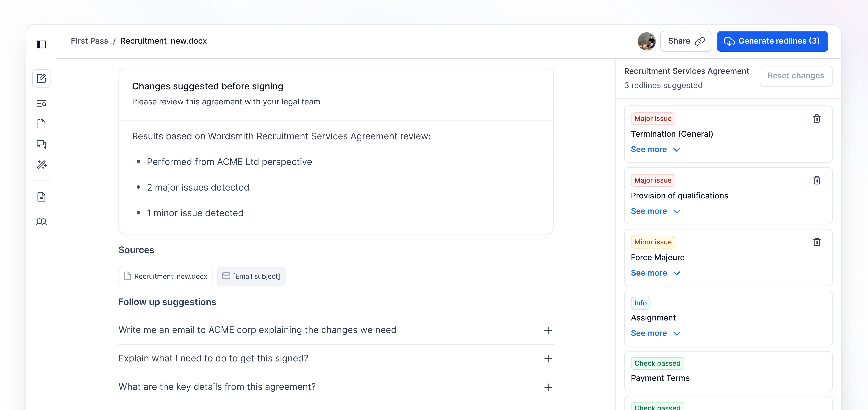Open the AI magic wand tool
The width and height of the screenshot is (868, 410).
coord(41,165)
